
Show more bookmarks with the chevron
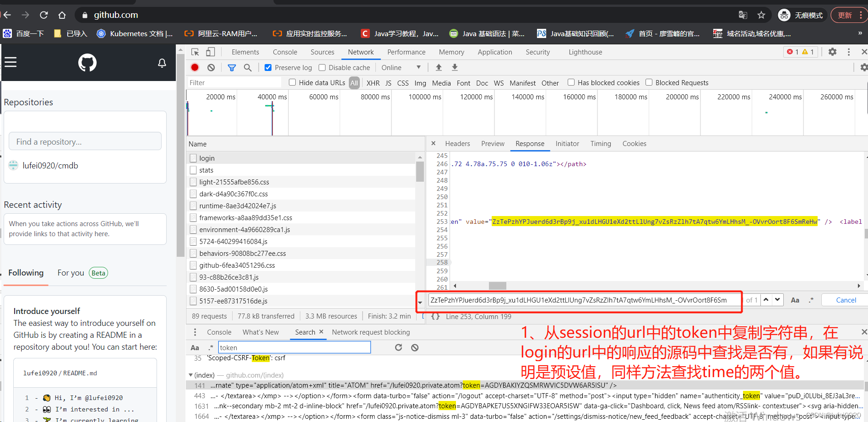(x=860, y=33)
